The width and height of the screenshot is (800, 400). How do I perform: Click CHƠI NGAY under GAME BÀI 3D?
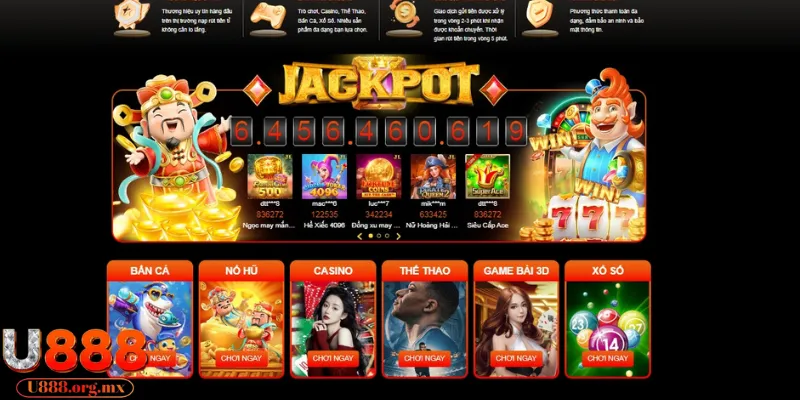[x=516, y=359]
